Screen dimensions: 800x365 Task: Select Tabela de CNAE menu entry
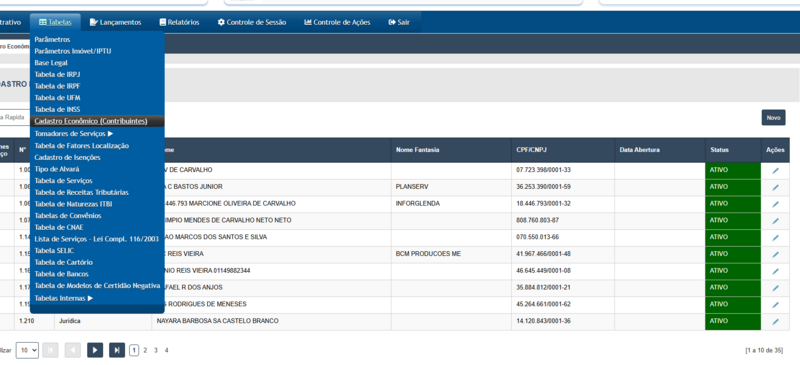click(59, 227)
